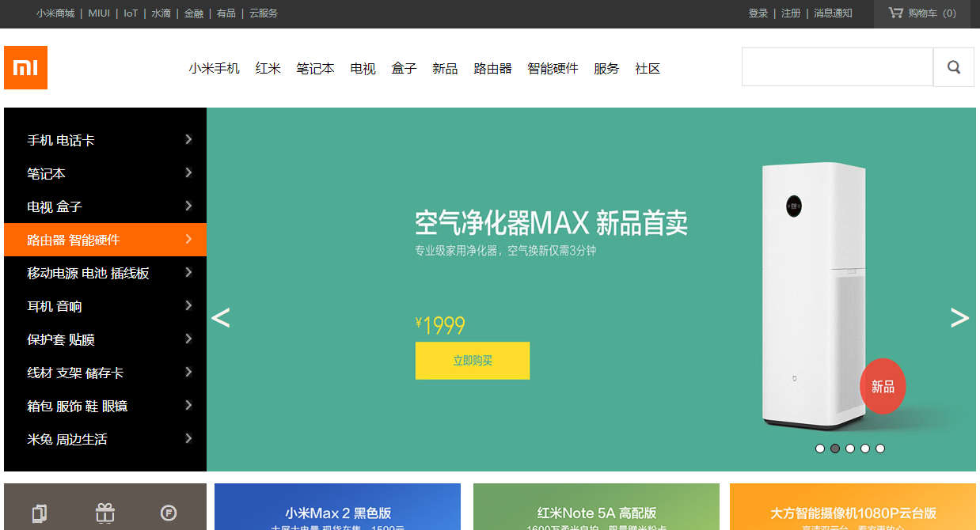Click the orange Mi logo
The image size is (980, 530).
[25, 67]
